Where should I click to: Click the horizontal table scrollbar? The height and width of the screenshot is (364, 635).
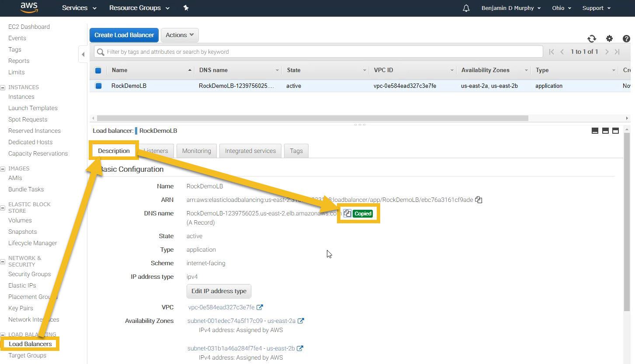(312, 118)
